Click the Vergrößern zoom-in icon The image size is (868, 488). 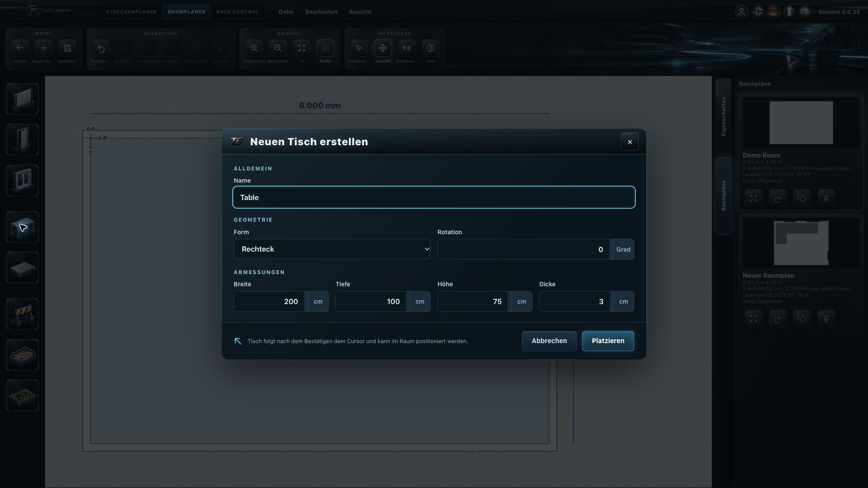(x=254, y=48)
